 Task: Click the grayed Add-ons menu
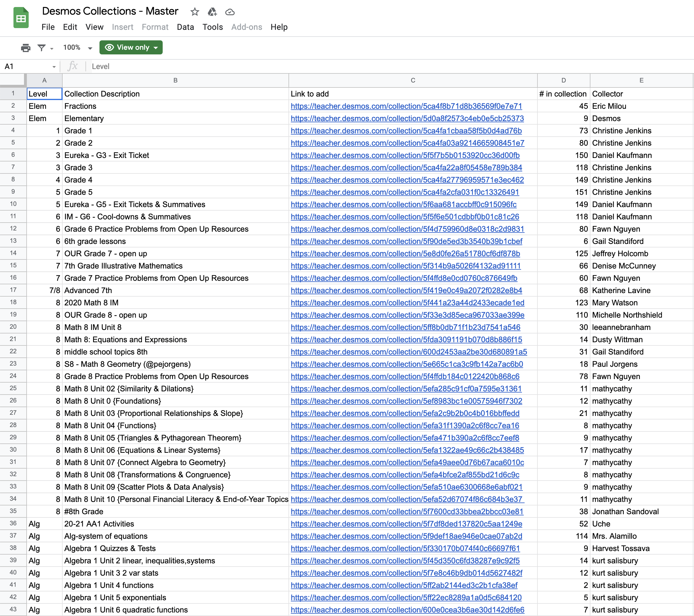(x=247, y=27)
